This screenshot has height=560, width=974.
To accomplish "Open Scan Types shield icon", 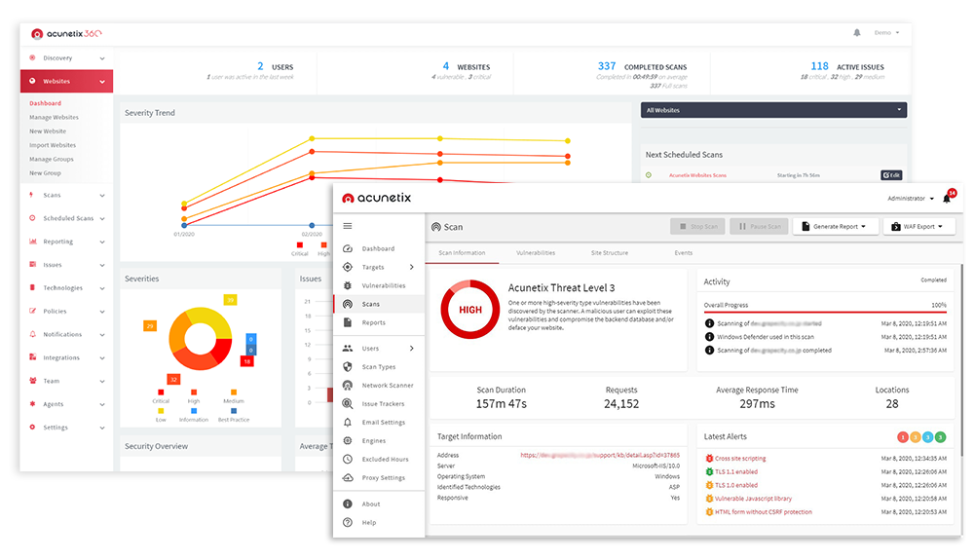I will [348, 367].
